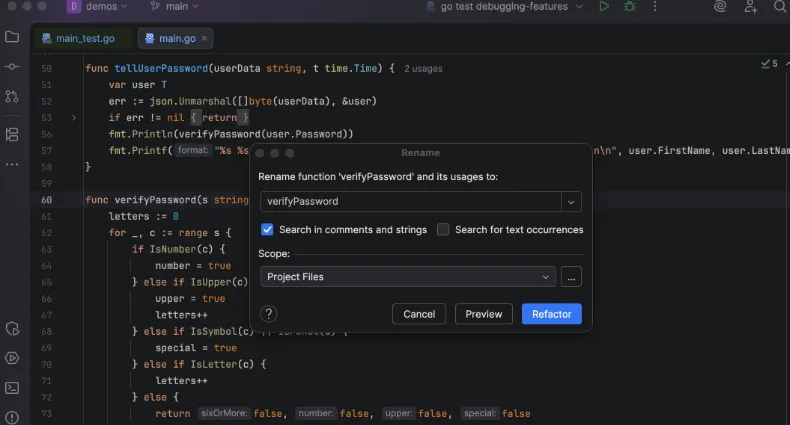
Task: Run the go test configuration
Action: 604,6
